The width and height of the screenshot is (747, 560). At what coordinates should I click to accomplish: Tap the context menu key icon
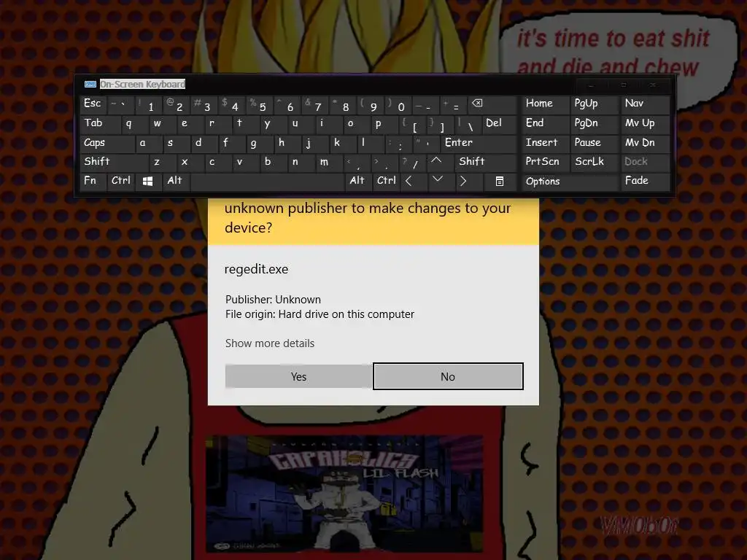500,182
